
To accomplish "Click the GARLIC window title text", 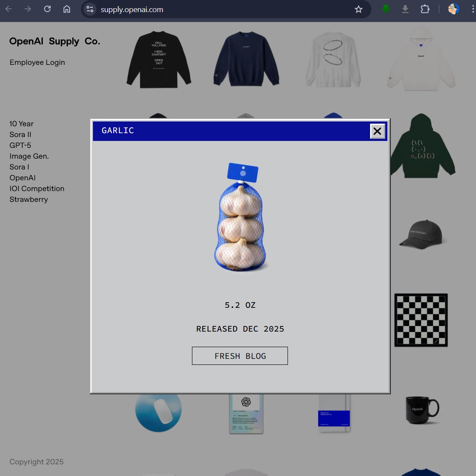I will pyautogui.click(x=118, y=131).
